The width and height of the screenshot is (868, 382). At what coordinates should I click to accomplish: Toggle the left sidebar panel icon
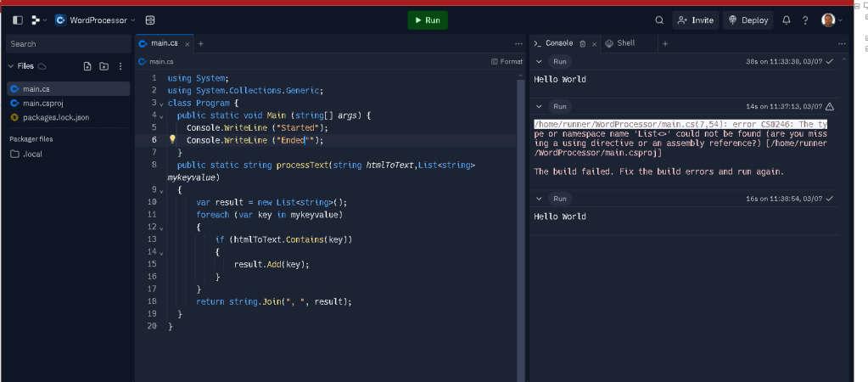18,20
